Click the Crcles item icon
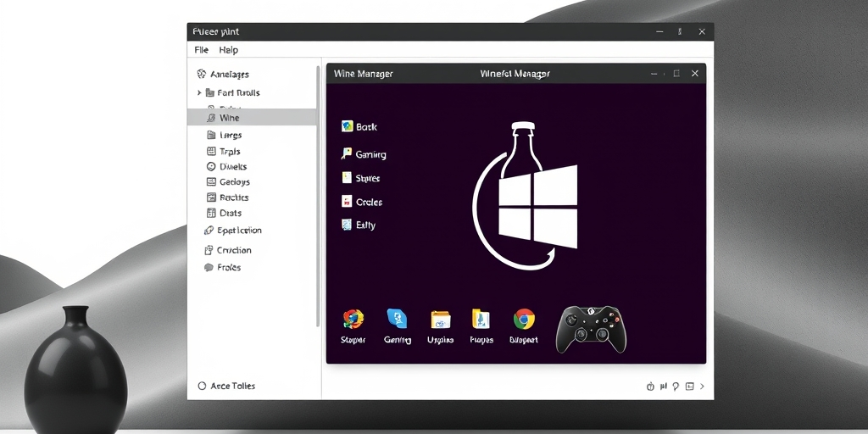This screenshot has width=868, height=434. click(x=347, y=202)
